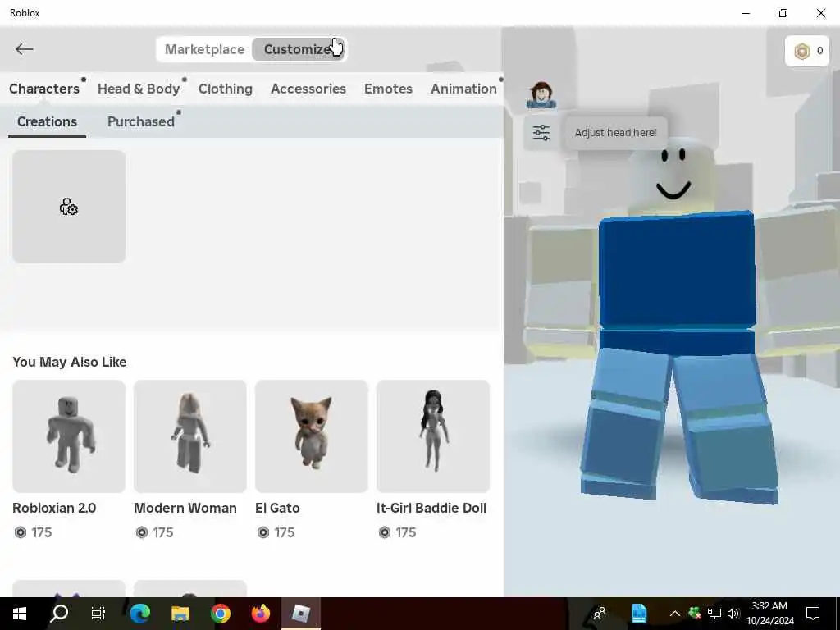Screen dimensions: 840x630
Task: Open the Emotes tab
Action: click(x=388, y=89)
